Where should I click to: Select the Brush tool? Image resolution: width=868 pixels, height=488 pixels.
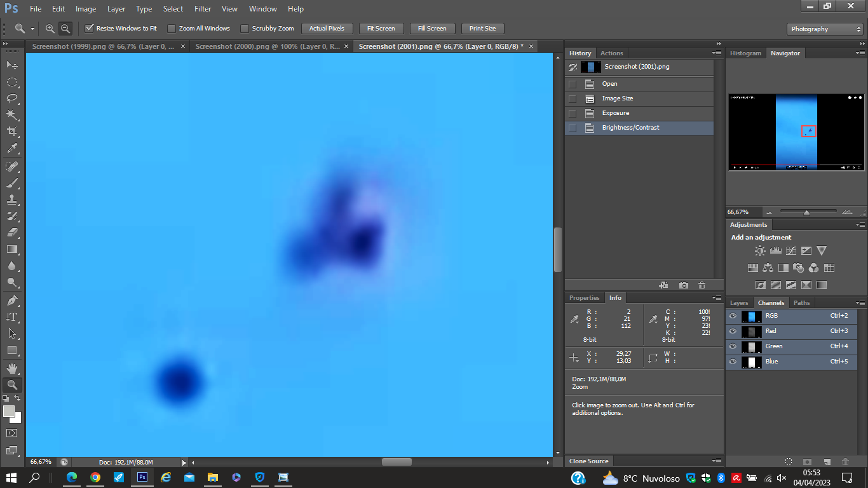(x=12, y=183)
